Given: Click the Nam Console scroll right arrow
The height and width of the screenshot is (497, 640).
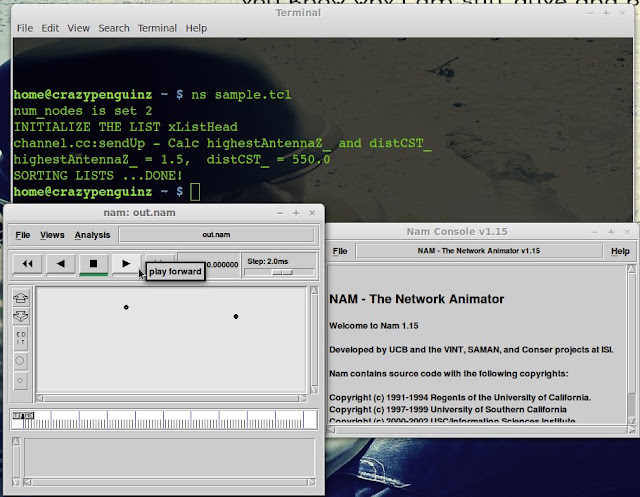Looking at the screenshot, I should [x=631, y=430].
